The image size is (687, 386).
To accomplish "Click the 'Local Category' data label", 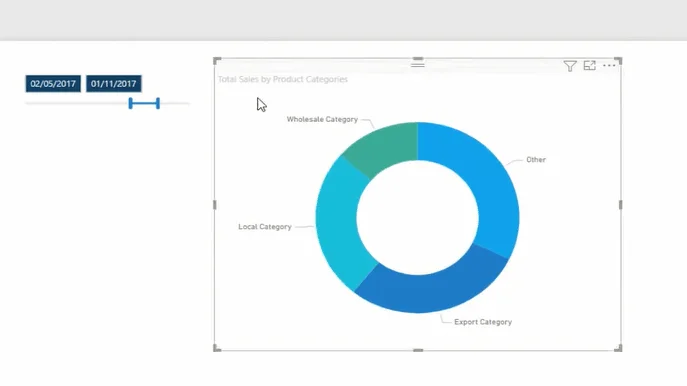I will point(265,227).
